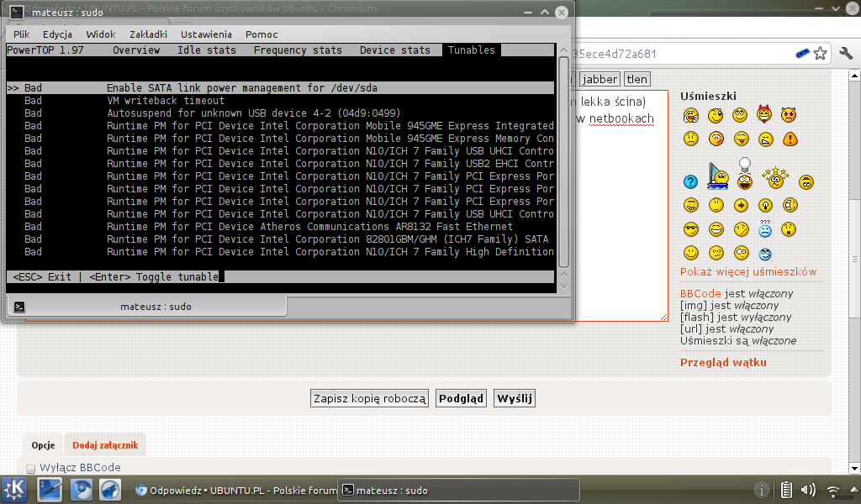Insert the blue confused smiley with question marks
This screenshot has width=861, height=504.
[x=765, y=228]
